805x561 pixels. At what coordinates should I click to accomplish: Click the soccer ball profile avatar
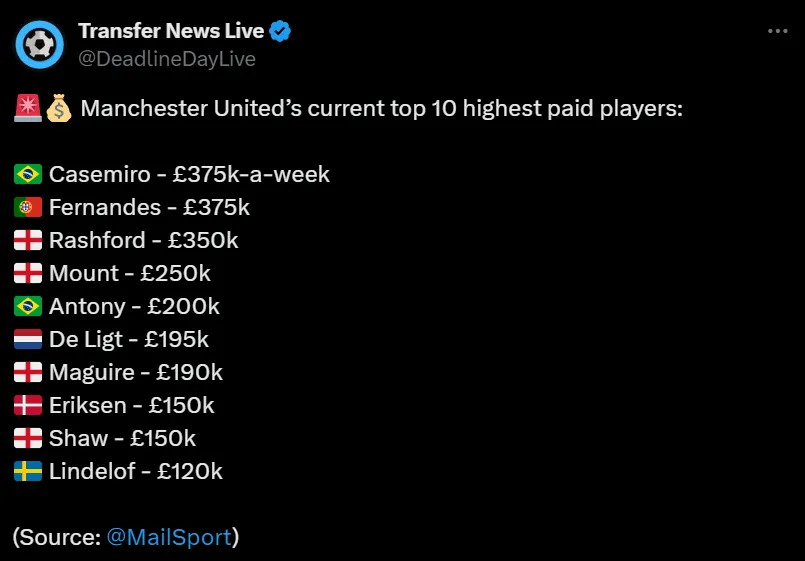point(40,45)
